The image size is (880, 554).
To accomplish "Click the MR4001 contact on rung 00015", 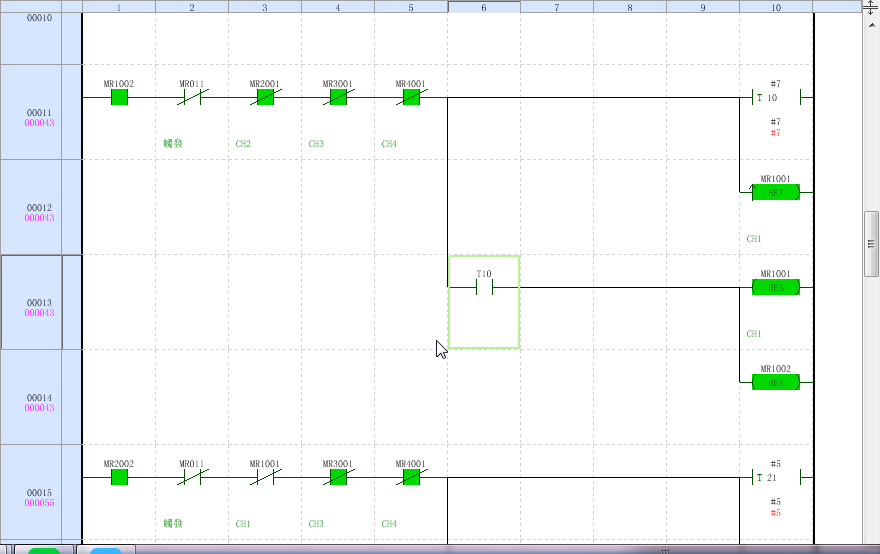I will (x=411, y=478).
